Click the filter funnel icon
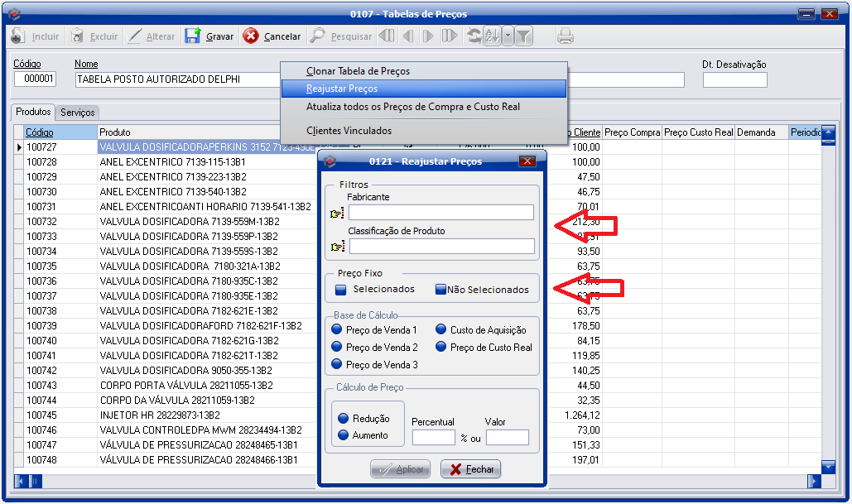 point(524,36)
